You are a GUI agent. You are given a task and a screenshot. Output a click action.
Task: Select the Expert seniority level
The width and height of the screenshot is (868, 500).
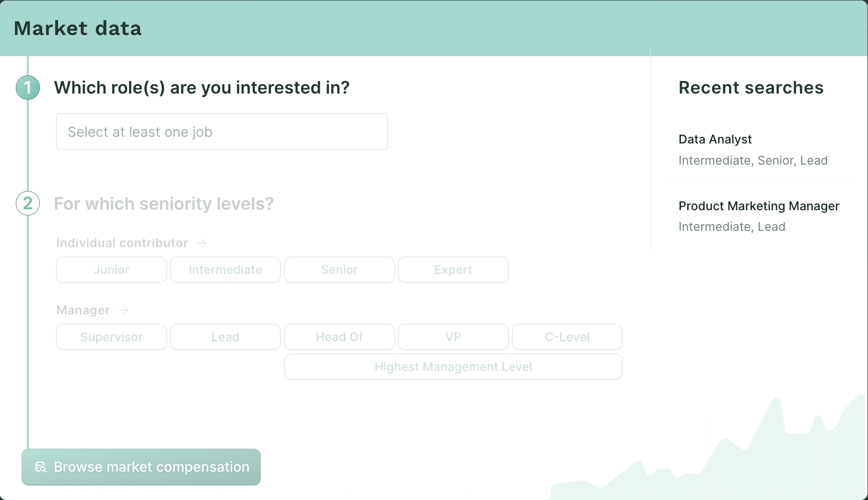pos(453,270)
